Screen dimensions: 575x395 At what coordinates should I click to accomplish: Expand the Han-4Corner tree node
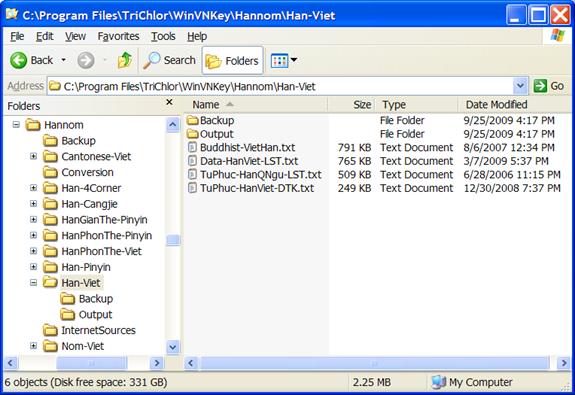(33, 188)
